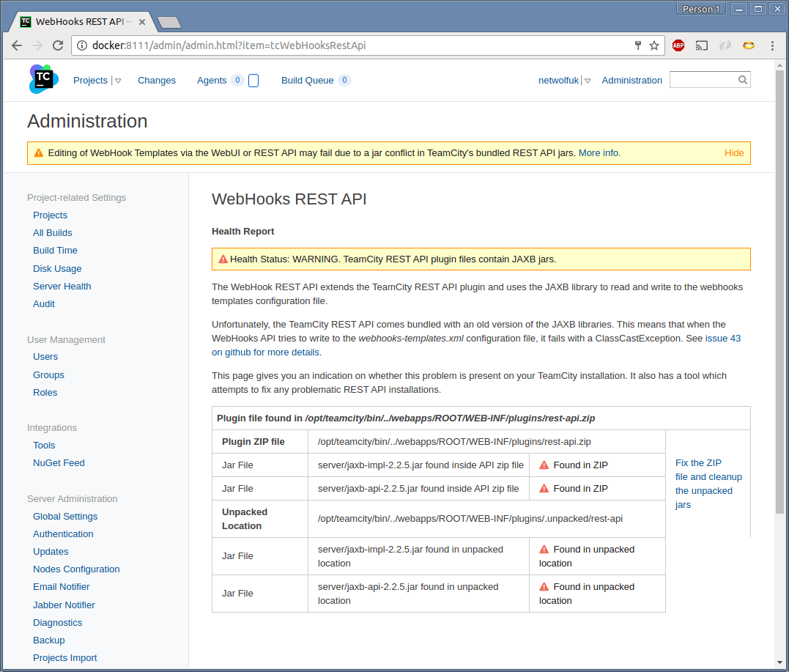Open Jabber Notifier in the sidebar
The height and width of the screenshot is (672, 789).
(64, 605)
